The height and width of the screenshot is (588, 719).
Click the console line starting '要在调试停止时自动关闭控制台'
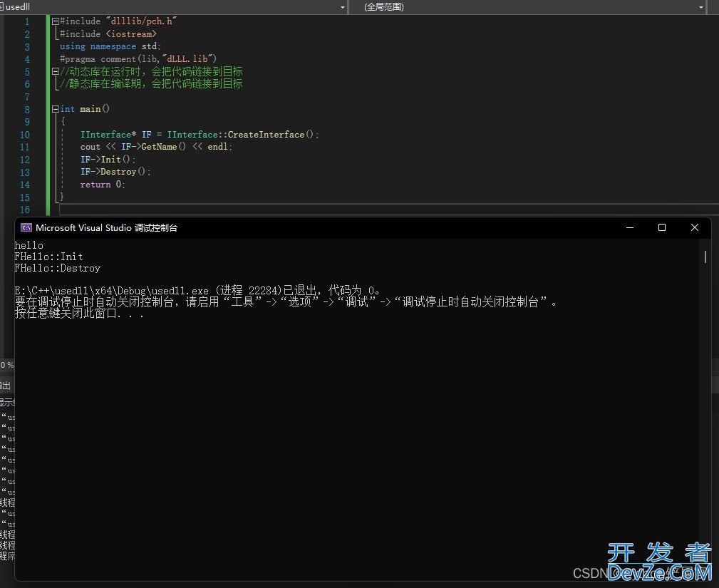click(x=286, y=302)
